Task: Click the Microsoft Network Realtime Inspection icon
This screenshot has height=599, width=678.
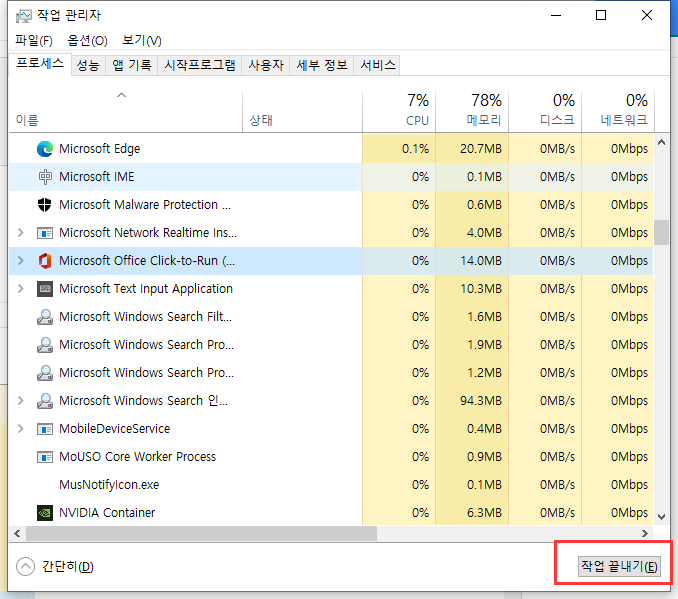Action: [45, 233]
